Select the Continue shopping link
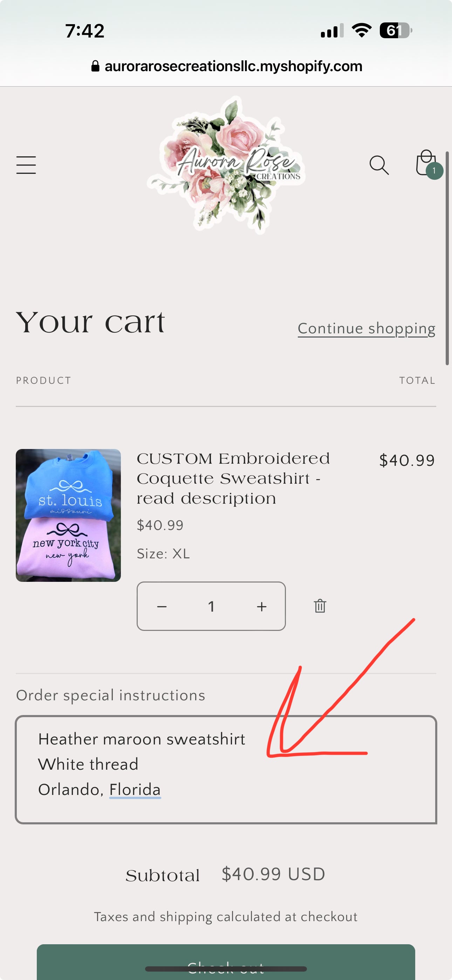The height and width of the screenshot is (980, 452). pyautogui.click(x=367, y=328)
